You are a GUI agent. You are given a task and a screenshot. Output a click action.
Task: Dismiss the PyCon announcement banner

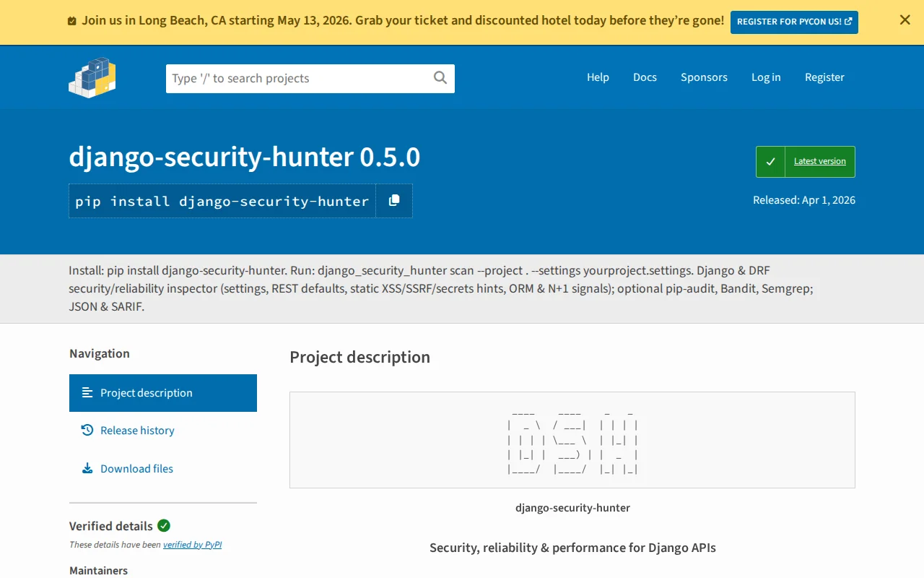(x=905, y=20)
